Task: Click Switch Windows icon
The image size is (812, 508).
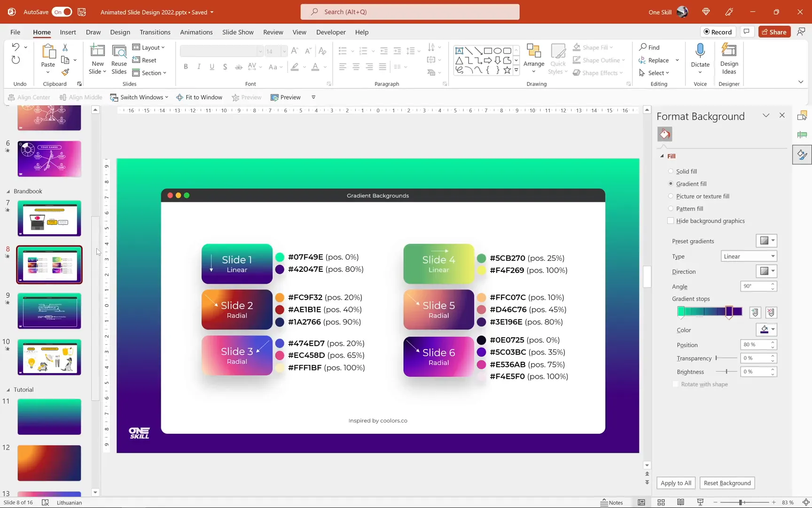Action: tap(114, 97)
